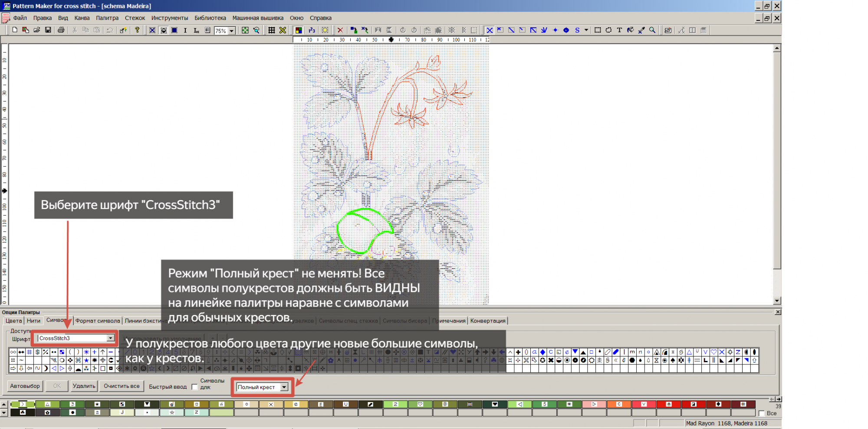Pick the red palette swatch with V symbol
Viewport: 868px width, 429px height.
644,404
